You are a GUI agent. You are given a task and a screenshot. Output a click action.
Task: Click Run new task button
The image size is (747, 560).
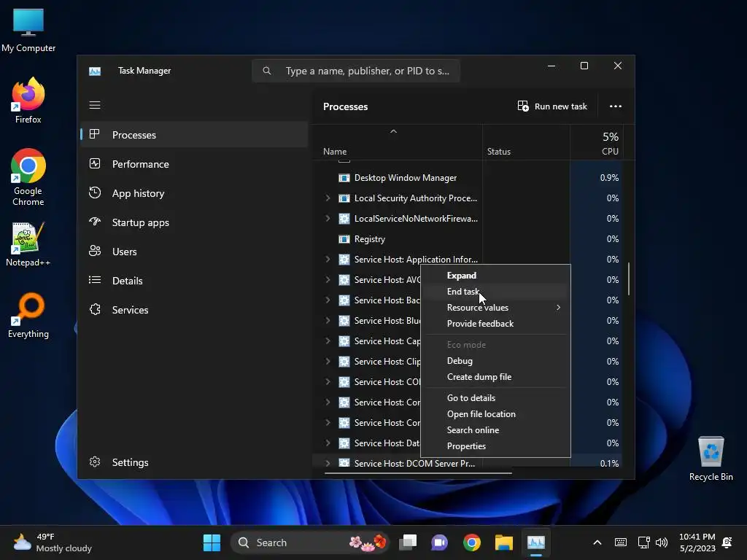552,106
